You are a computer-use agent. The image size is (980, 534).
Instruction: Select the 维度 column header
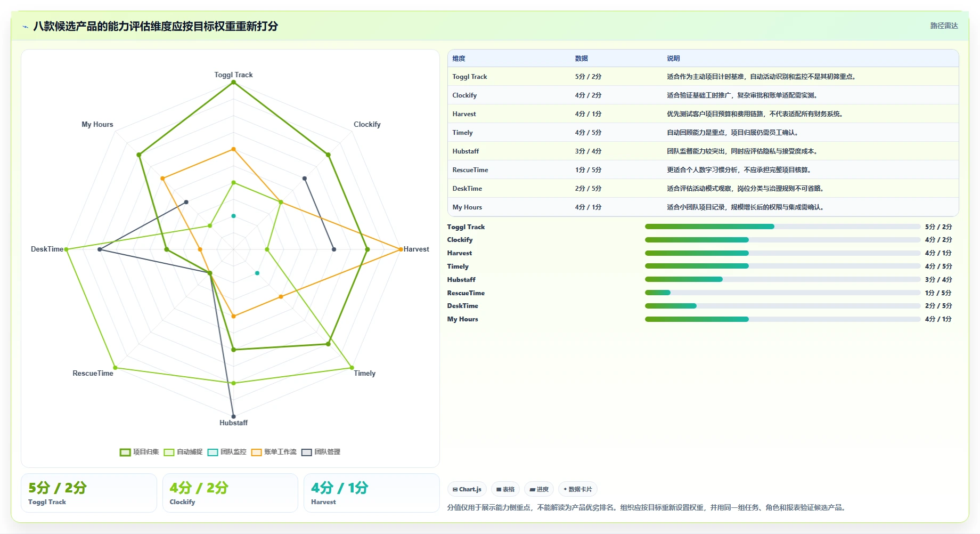459,59
